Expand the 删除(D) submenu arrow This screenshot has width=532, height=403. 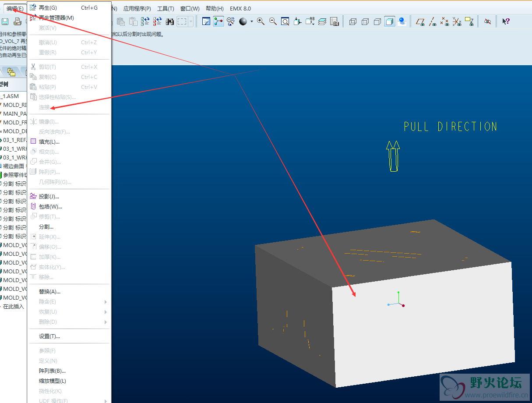[x=106, y=322]
